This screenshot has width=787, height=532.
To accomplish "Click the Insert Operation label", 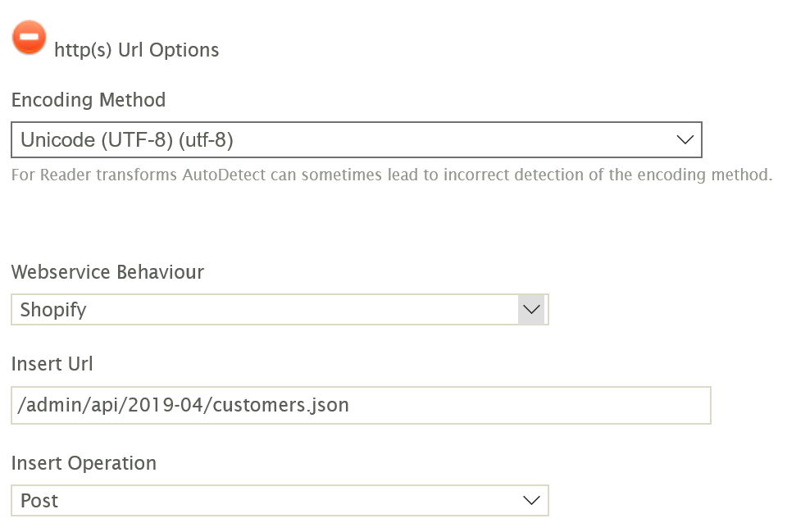I will (84, 463).
